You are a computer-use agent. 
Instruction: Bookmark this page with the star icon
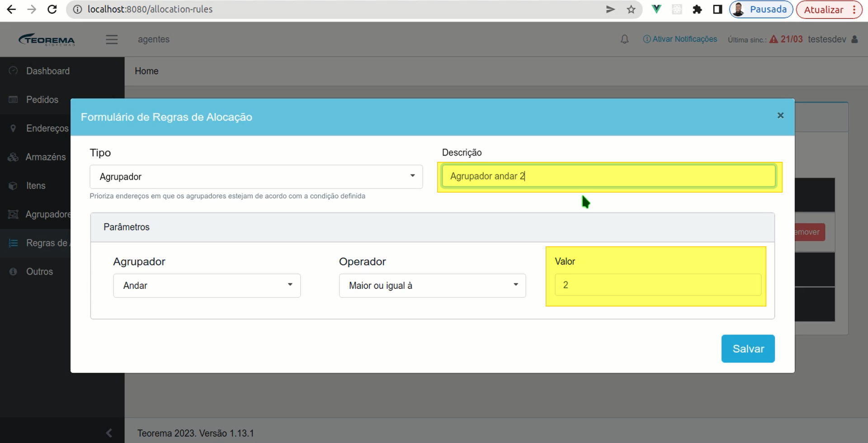(631, 9)
